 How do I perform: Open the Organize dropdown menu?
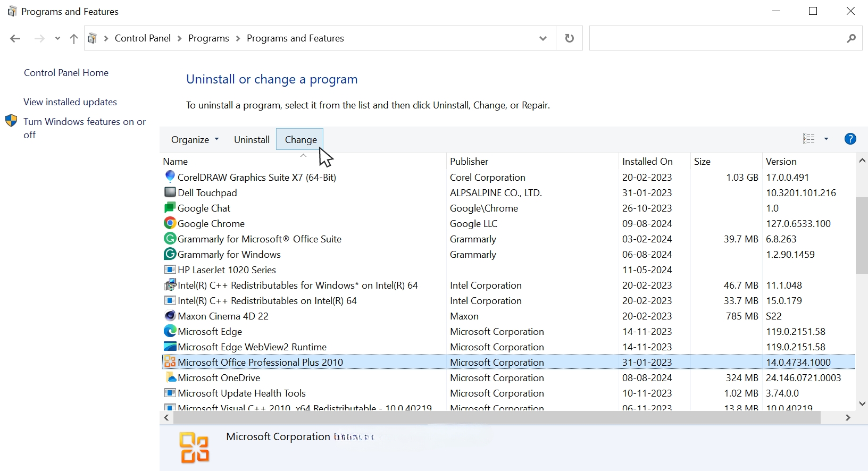(195, 139)
